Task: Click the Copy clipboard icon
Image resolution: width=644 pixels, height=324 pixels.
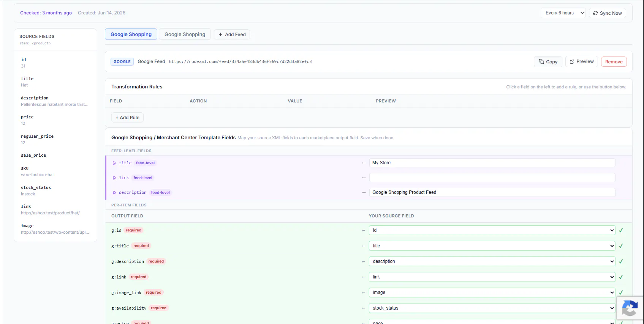Action: pos(541,61)
